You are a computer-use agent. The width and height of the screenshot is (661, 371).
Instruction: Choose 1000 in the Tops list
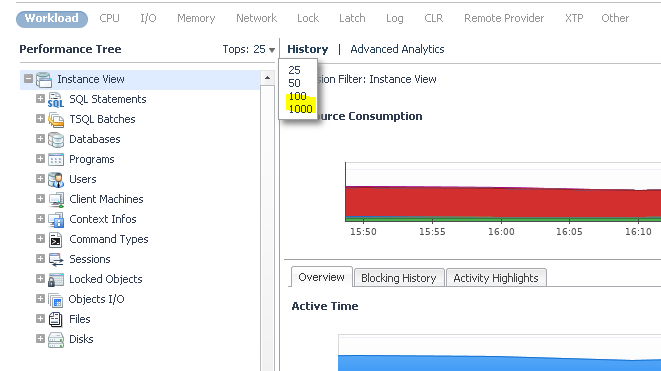click(301, 109)
